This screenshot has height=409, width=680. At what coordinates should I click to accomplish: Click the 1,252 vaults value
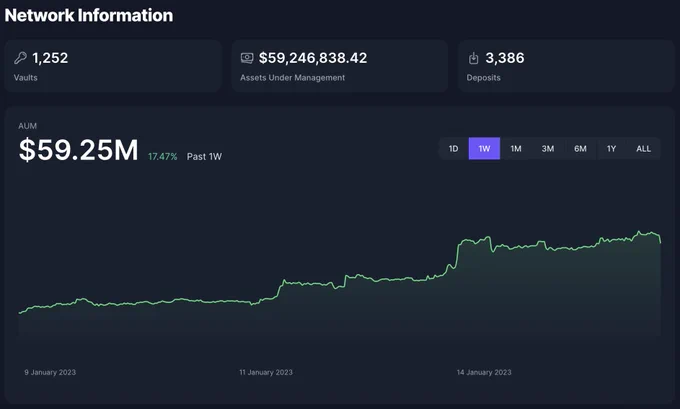tap(50, 58)
